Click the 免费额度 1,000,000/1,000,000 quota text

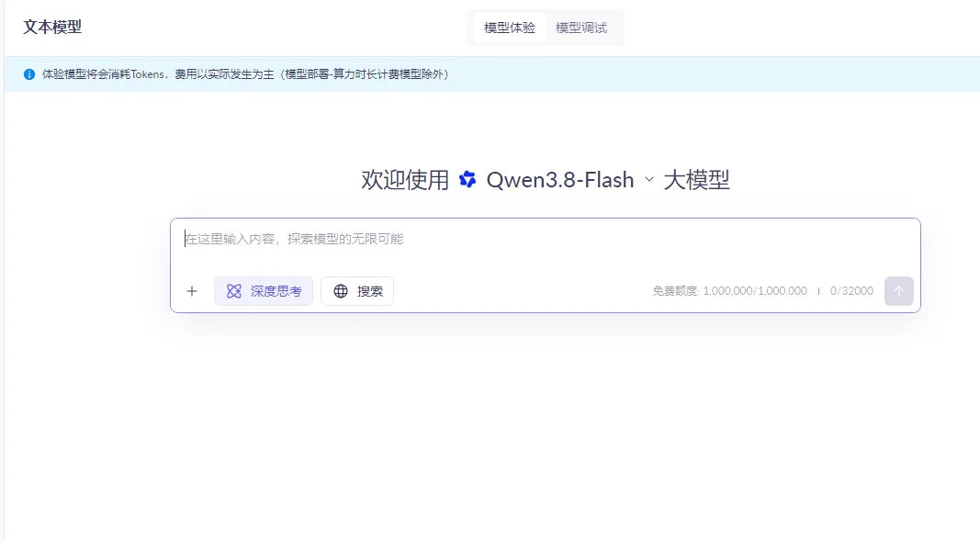[730, 291]
